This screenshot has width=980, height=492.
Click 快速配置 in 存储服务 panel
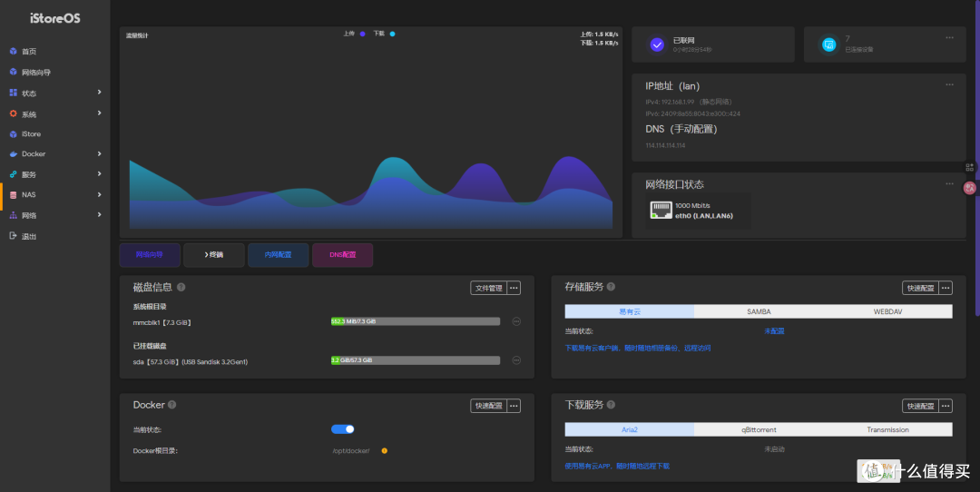[x=921, y=288]
